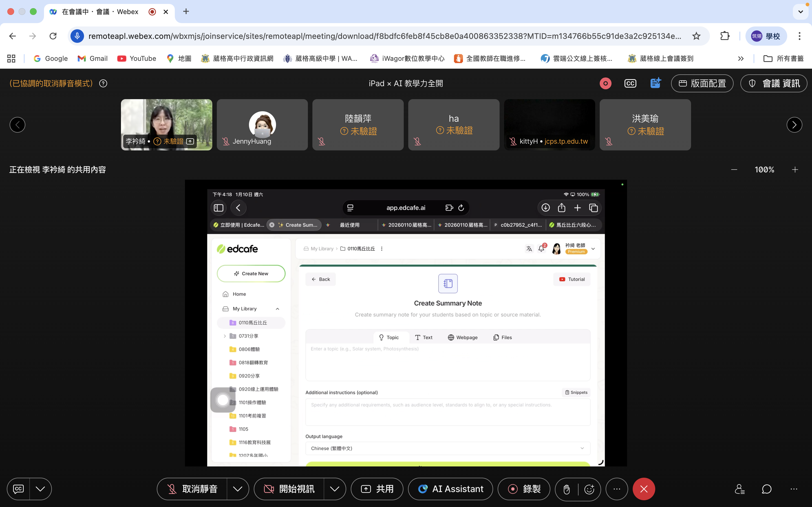Image resolution: width=812 pixels, height=507 pixels.
Task: Open the reactions emoji icon
Action: (x=589, y=489)
